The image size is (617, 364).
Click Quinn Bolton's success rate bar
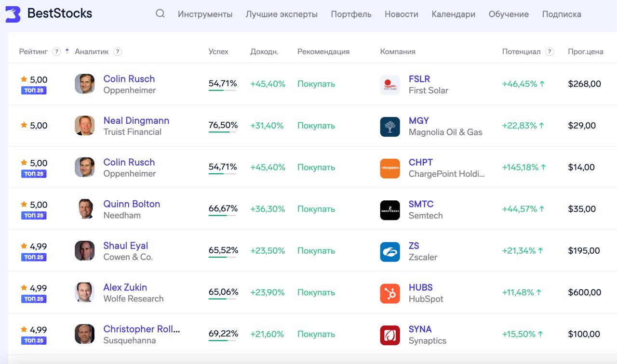222,215
